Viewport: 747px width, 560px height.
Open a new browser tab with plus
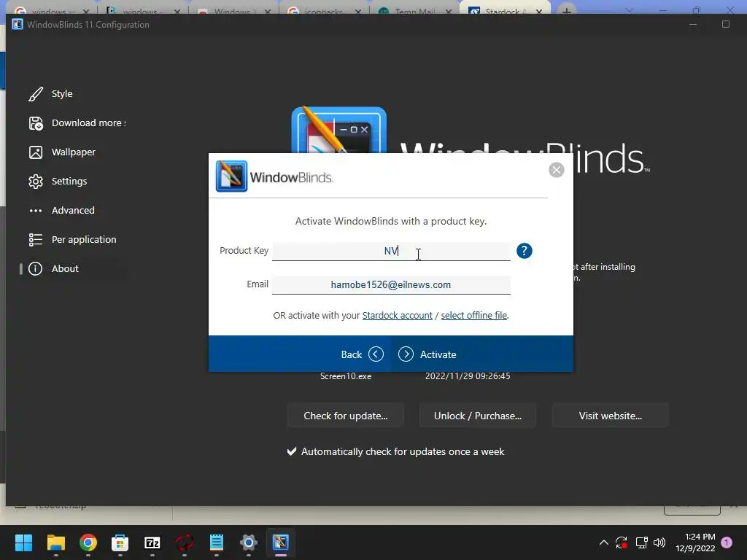[566, 10]
